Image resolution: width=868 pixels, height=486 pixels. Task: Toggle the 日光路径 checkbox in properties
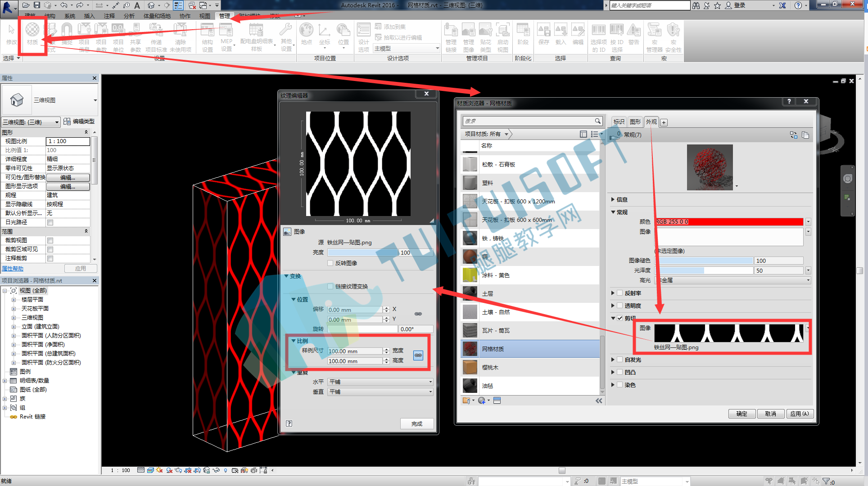[50, 222]
